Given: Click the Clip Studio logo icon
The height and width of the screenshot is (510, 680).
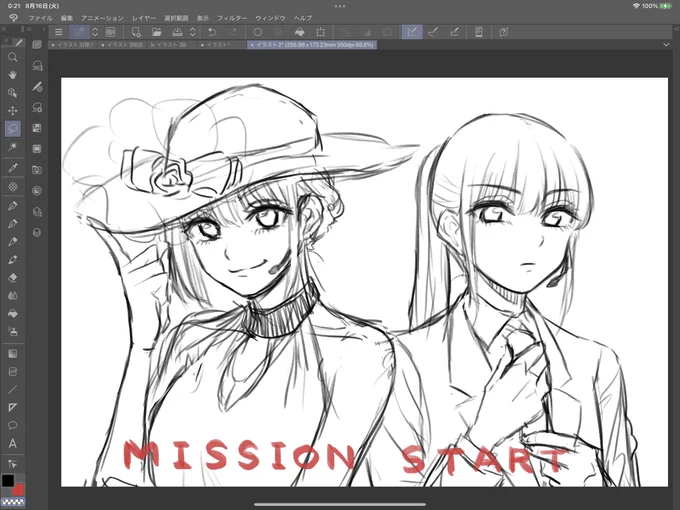Looking at the screenshot, I should (x=13, y=18).
